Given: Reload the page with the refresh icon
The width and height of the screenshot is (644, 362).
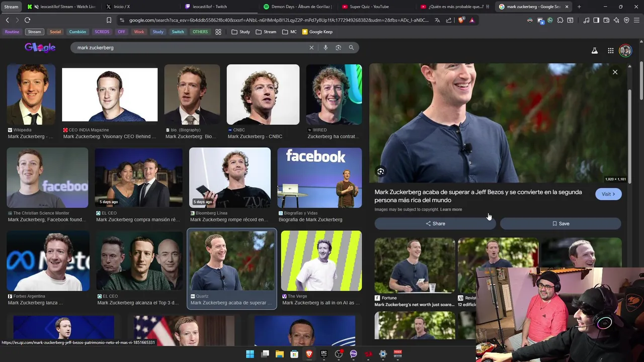Looking at the screenshot, I should pyautogui.click(x=27, y=20).
